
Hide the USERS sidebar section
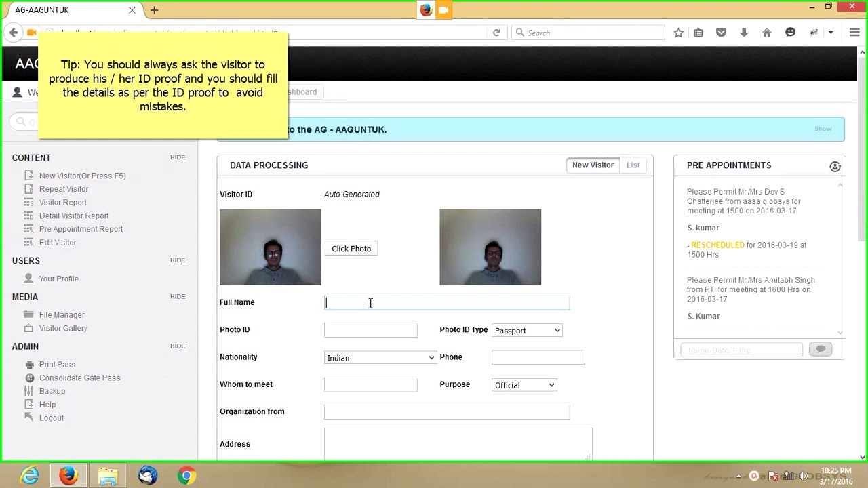(178, 260)
